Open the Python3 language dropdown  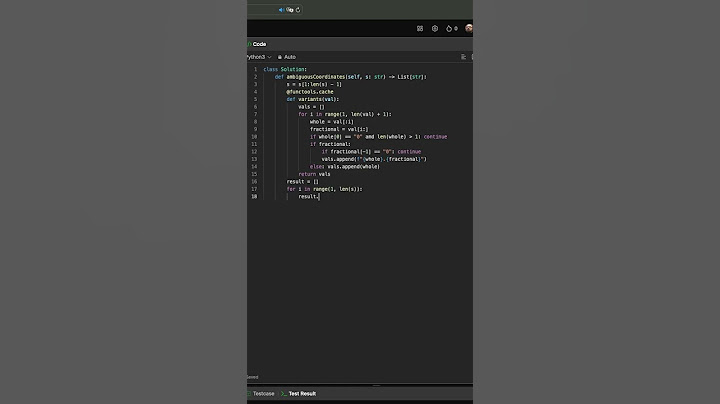pyautogui.click(x=259, y=57)
